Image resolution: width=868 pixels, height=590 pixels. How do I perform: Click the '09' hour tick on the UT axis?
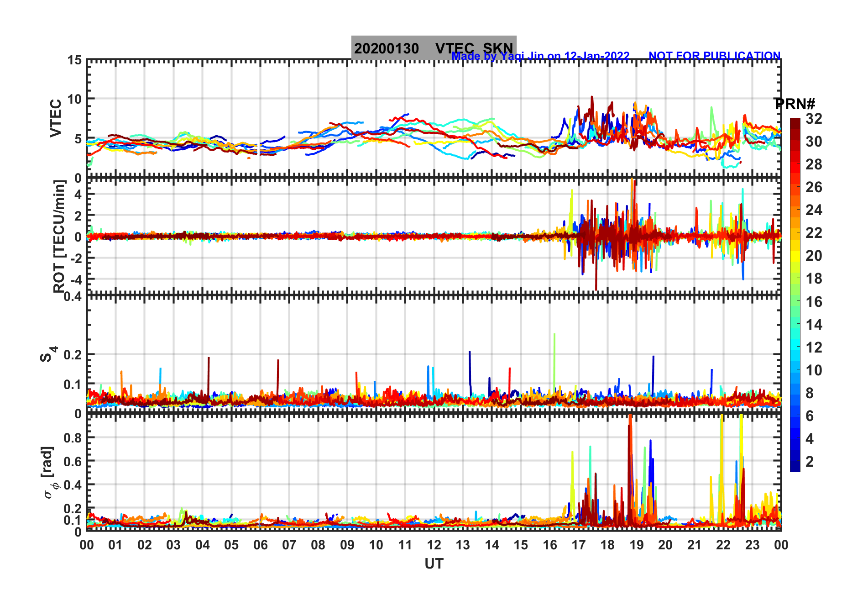point(347,545)
